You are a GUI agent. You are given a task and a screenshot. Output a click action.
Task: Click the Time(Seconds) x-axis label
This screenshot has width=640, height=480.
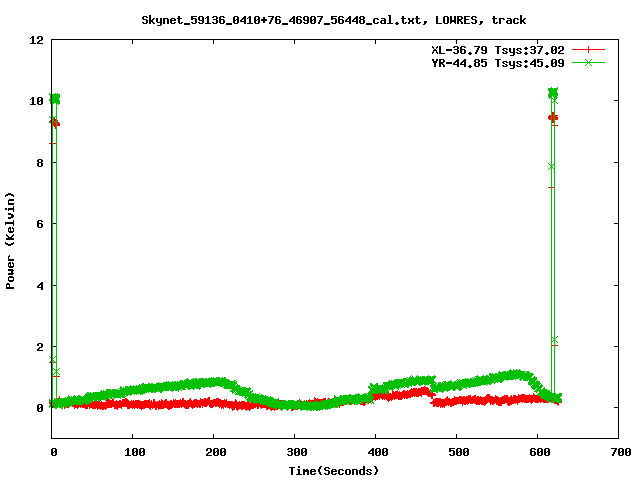click(333, 471)
